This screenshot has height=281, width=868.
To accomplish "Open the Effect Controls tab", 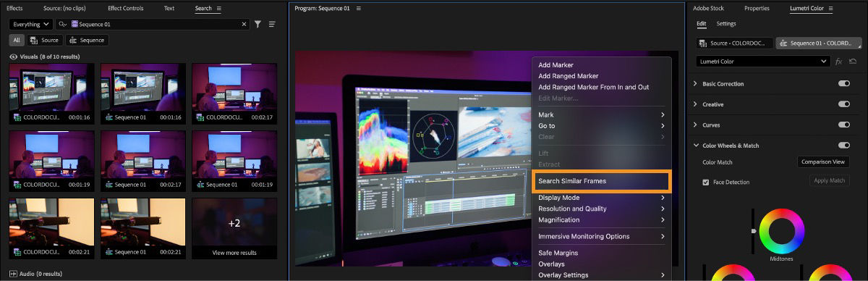I will pos(125,9).
